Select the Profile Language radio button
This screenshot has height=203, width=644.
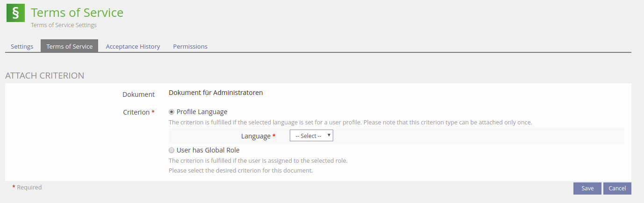[172, 112]
